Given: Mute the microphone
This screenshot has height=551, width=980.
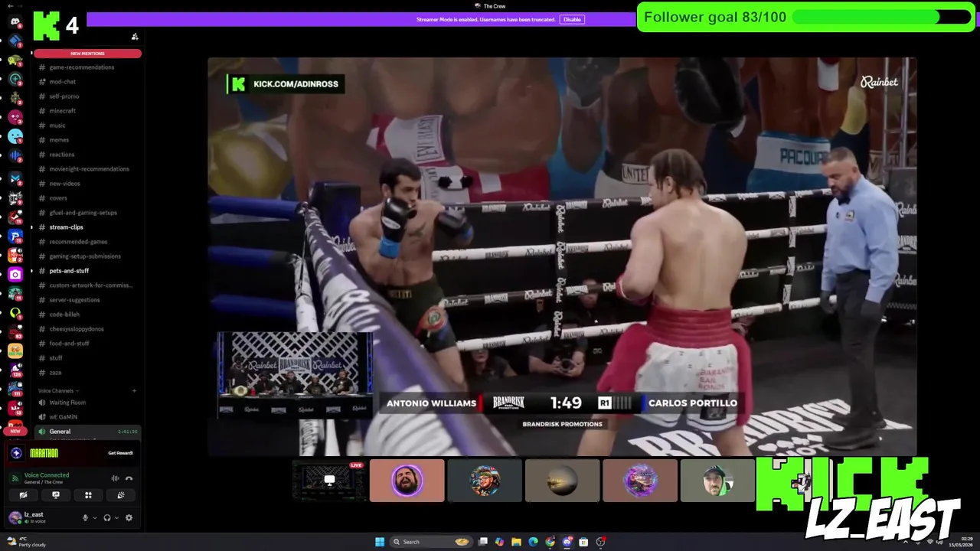Looking at the screenshot, I should click(86, 518).
